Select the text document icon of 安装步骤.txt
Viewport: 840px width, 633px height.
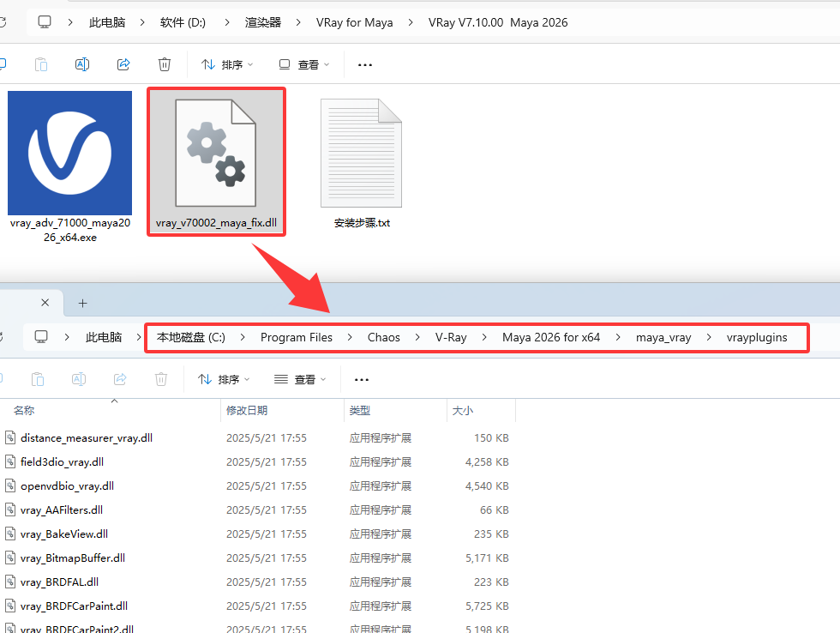coord(362,153)
